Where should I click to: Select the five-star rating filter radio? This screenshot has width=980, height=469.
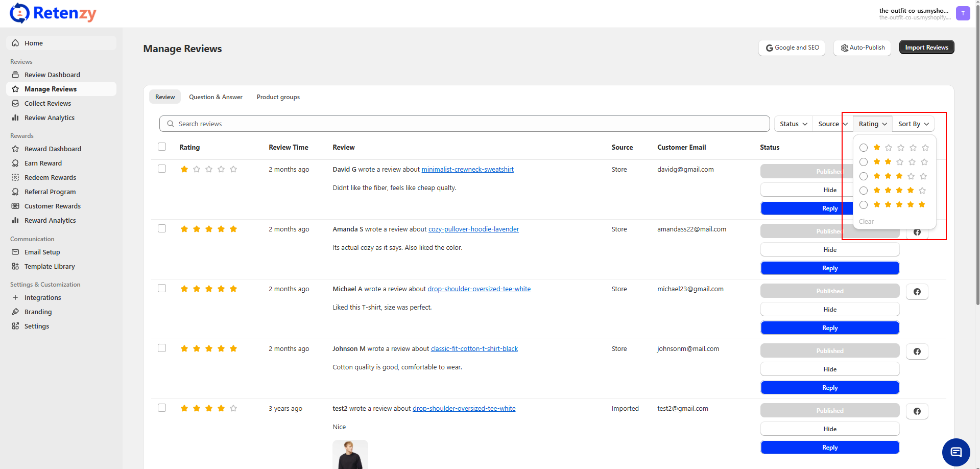coord(863,205)
